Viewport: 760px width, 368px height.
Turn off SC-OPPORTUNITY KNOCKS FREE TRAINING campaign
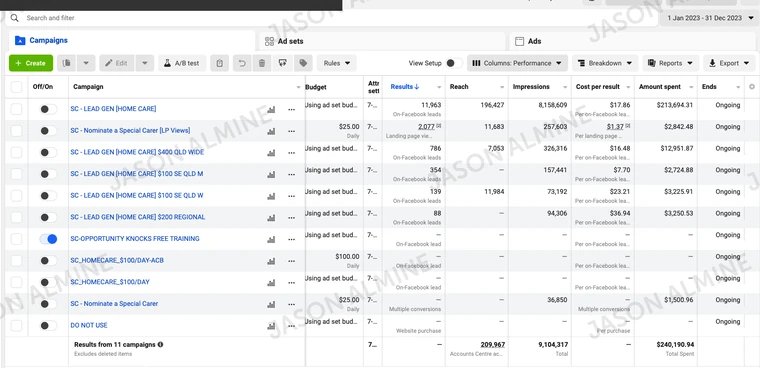point(48,239)
